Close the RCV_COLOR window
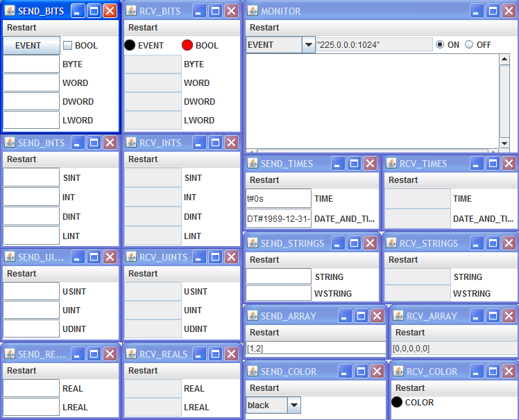This screenshot has height=420, width=519. [x=509, y=371]
